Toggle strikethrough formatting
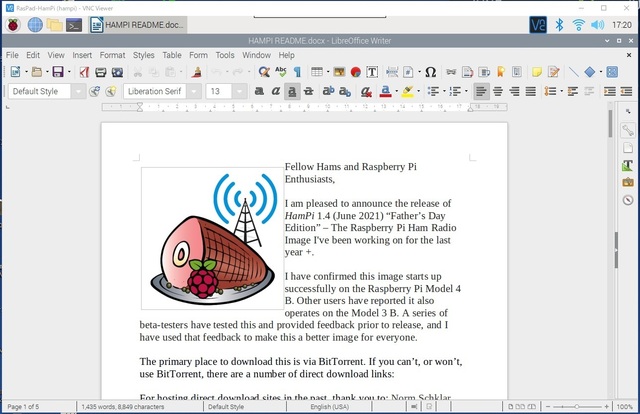Image resolution: width=640 pixels, height=414 pixels. 309,91
